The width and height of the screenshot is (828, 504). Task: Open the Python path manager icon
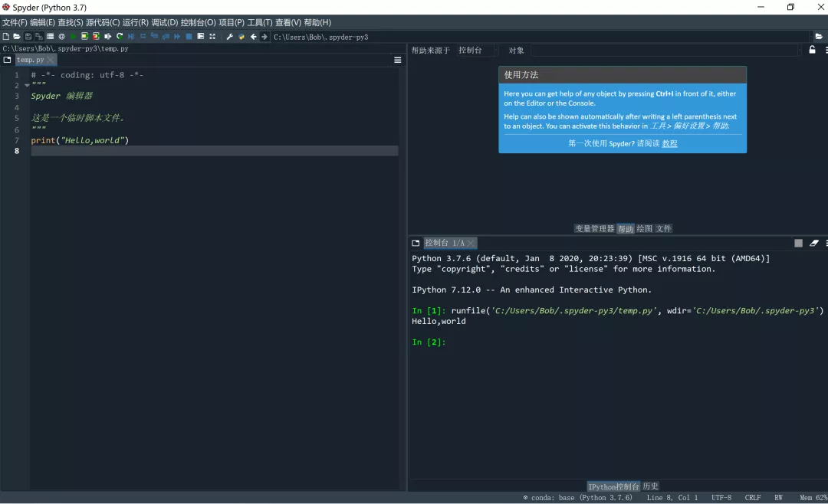click(x=241, y=37)
